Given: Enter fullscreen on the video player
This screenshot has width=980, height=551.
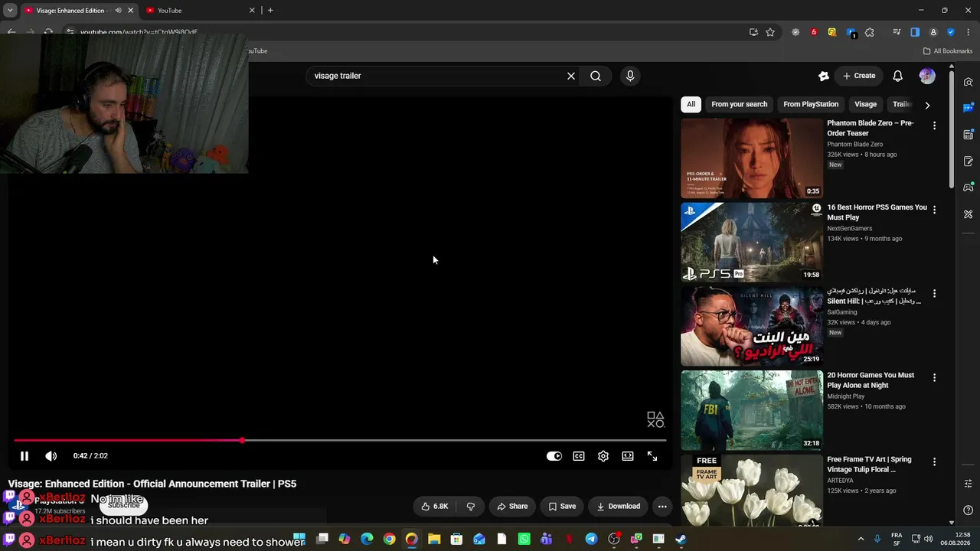Looking at the screenshot, I should coord(652,456).
